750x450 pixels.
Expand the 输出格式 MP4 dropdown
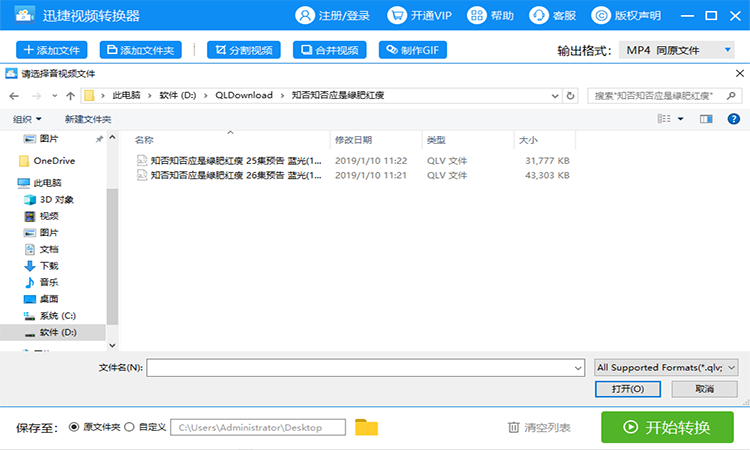(676, 50)
